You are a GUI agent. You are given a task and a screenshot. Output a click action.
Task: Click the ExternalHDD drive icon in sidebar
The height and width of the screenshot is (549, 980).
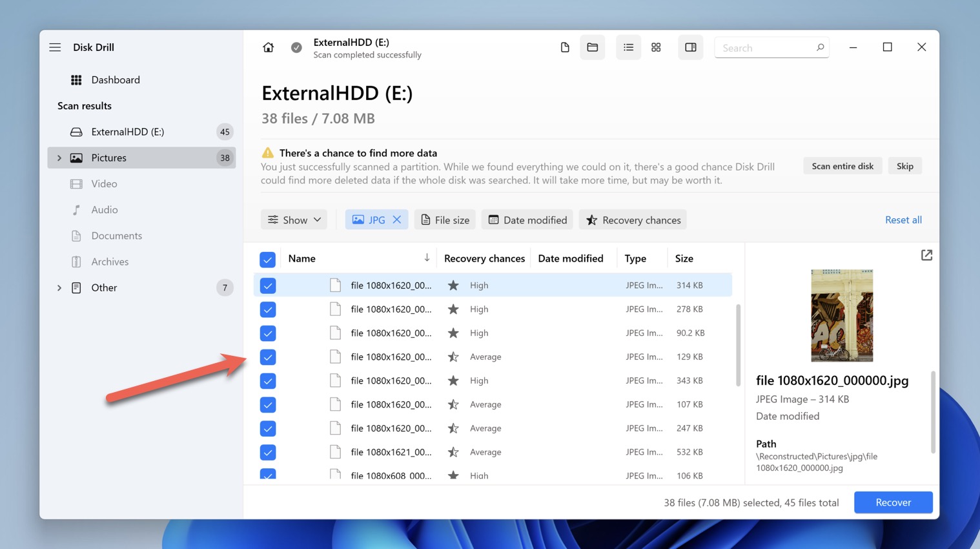[x=76, y=132]
